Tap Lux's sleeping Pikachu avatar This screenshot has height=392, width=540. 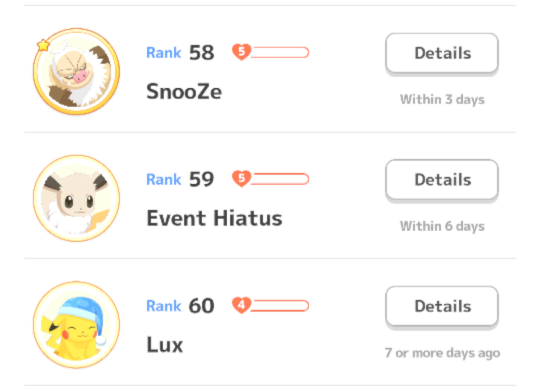[x=76, y=324]
